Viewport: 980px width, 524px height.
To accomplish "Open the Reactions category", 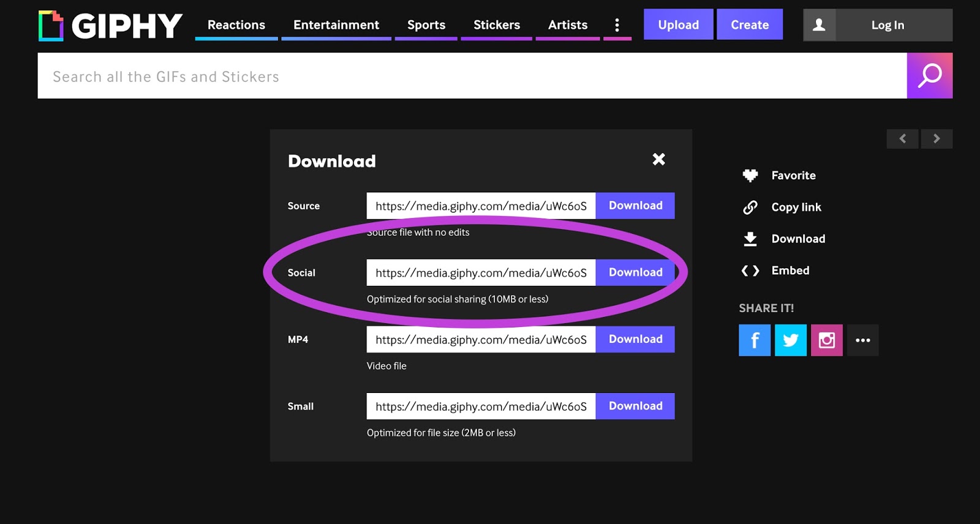I will pos(236,25).
